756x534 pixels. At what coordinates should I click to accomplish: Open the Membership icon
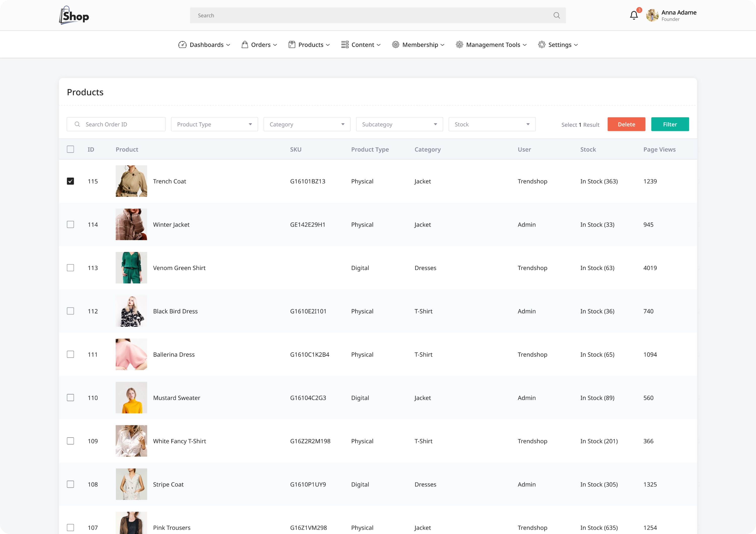[395, 44]
